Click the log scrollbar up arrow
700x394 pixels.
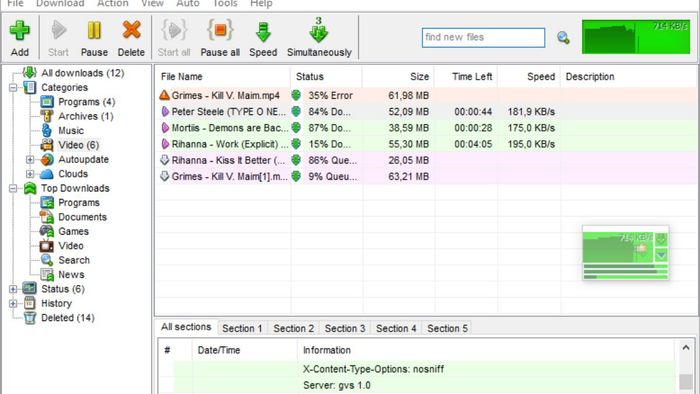[686, 348]
